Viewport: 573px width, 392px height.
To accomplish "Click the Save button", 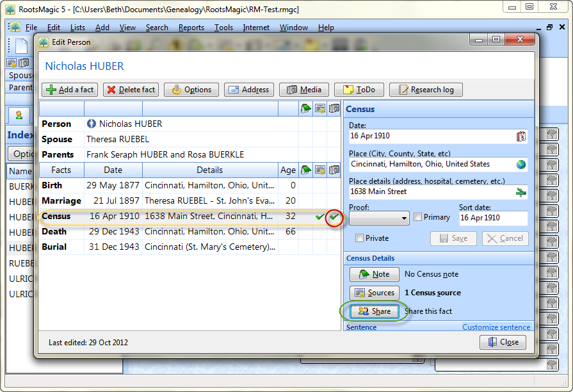I will coord(453,238).
